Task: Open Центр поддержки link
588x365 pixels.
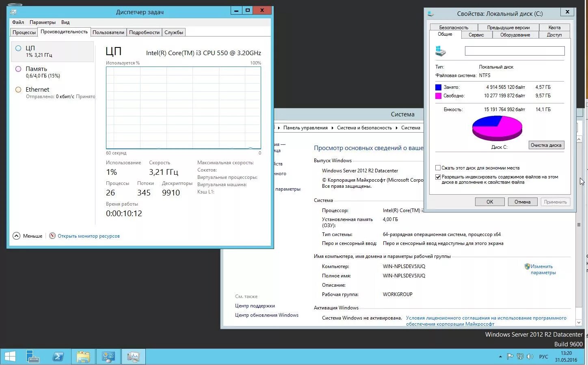Action: coord(255,306)
